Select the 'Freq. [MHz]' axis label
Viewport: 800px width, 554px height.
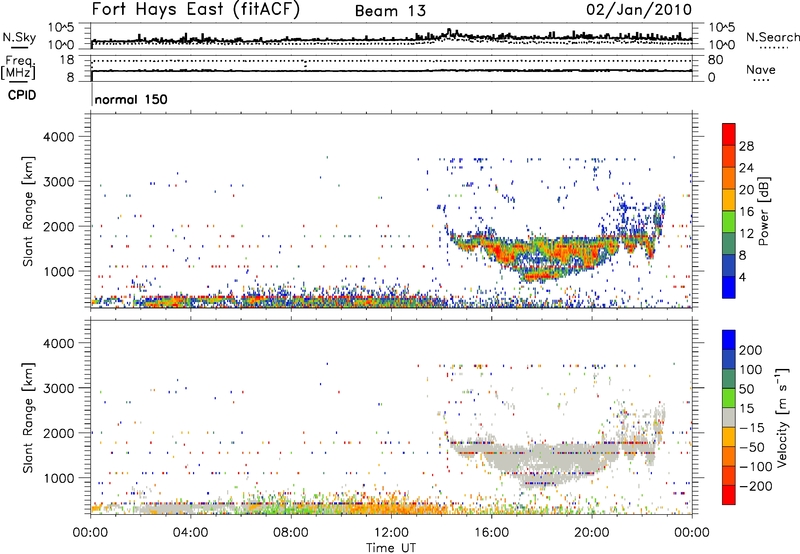click(19, 67)
